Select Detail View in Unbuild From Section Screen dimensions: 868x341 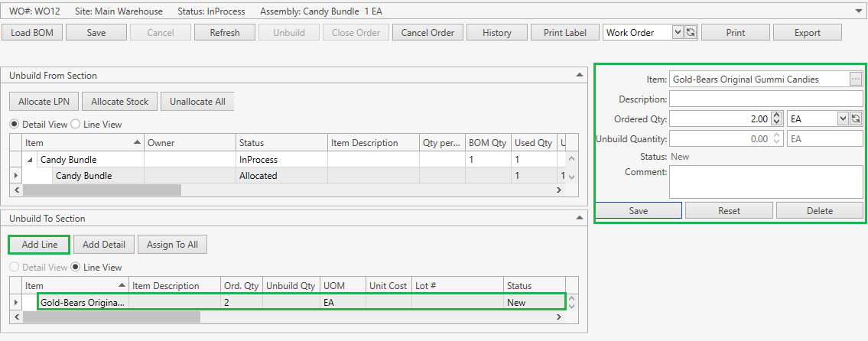click(14, 124)
